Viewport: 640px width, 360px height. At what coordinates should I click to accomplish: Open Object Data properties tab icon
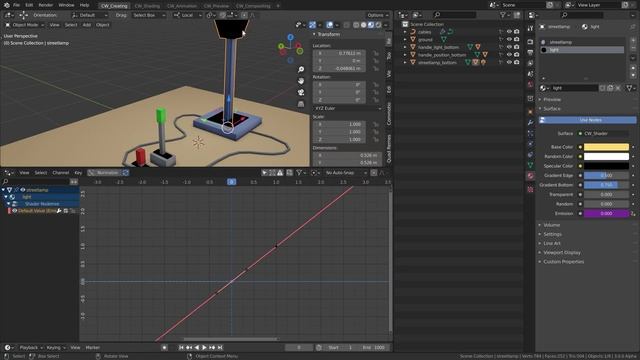tap(530, 165)
